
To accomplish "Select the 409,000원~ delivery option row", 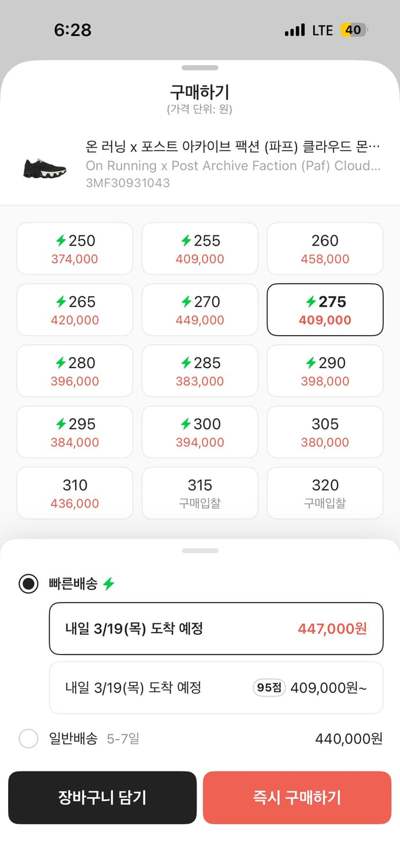I will click(x=216, y=687).
